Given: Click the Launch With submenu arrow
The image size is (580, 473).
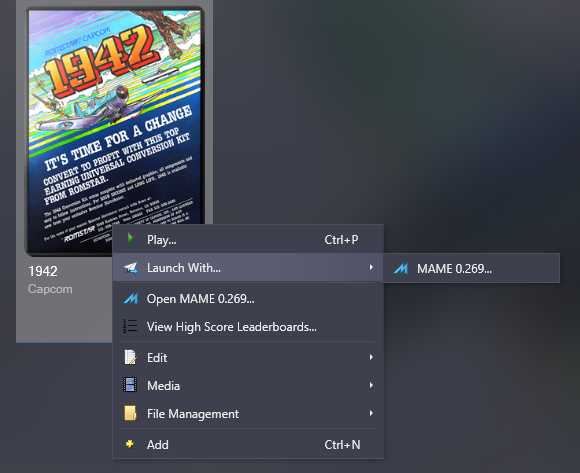Looking at the screenshot, I should tap(371, 267).
